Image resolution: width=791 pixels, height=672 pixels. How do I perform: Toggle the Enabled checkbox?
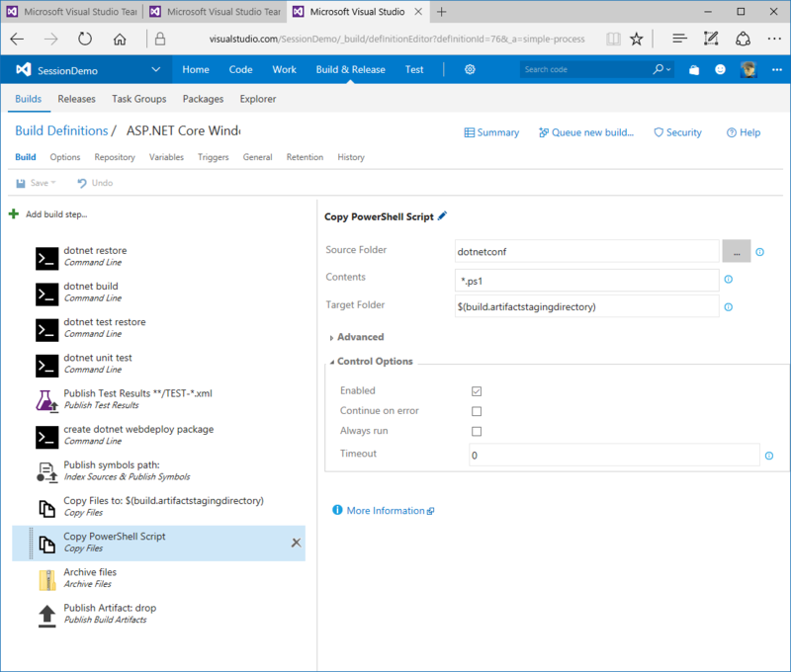point(477,391)
